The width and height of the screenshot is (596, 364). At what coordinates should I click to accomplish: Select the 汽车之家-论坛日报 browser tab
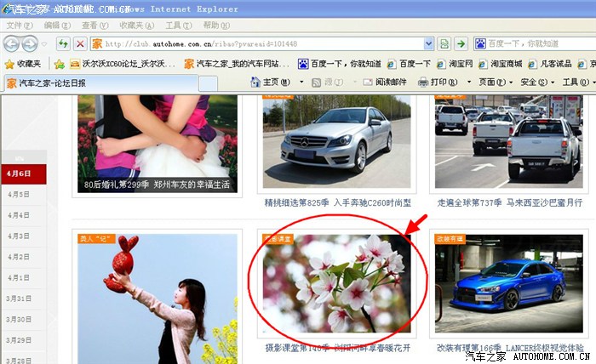tap(51, 83)
